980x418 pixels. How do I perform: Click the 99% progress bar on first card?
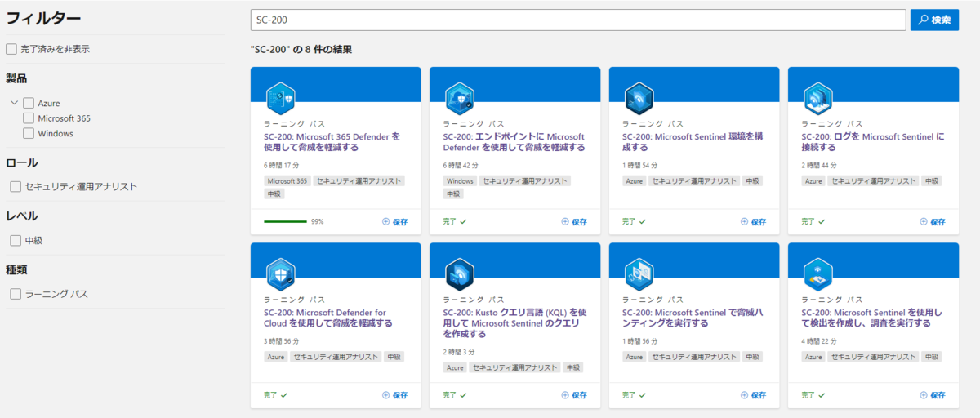[285, 221]
